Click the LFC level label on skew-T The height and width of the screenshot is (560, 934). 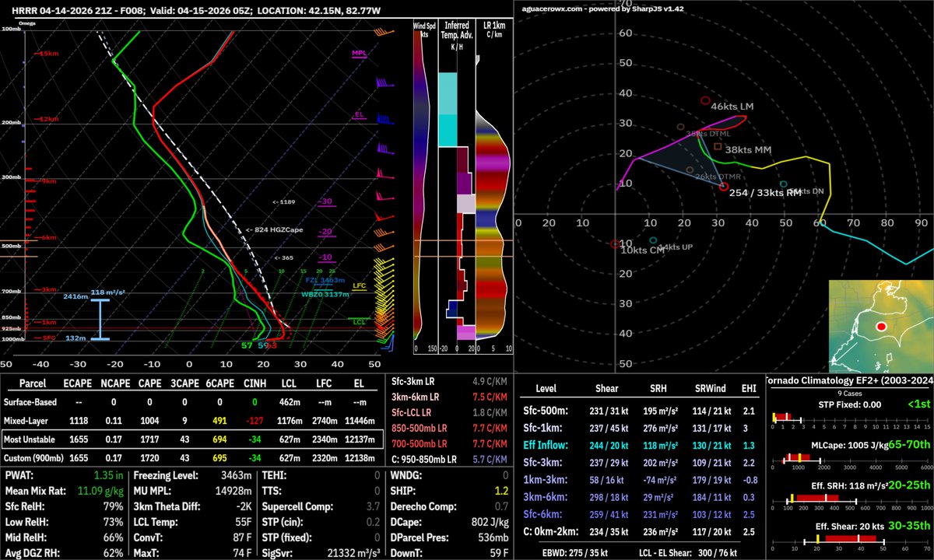[x=359, y=286]
